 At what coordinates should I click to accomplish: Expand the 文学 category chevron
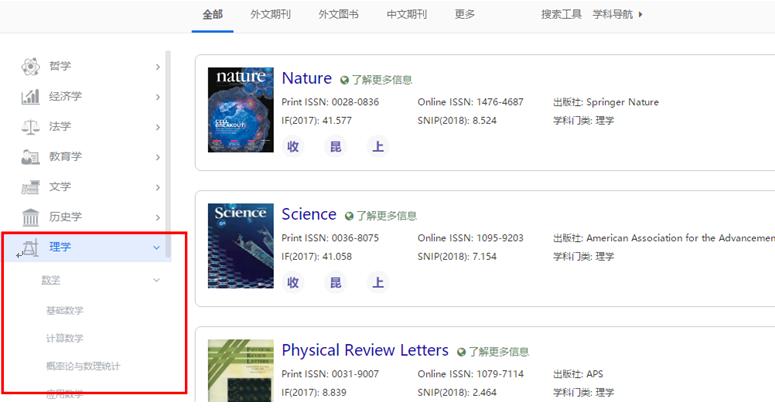click(x=158, y=187)
